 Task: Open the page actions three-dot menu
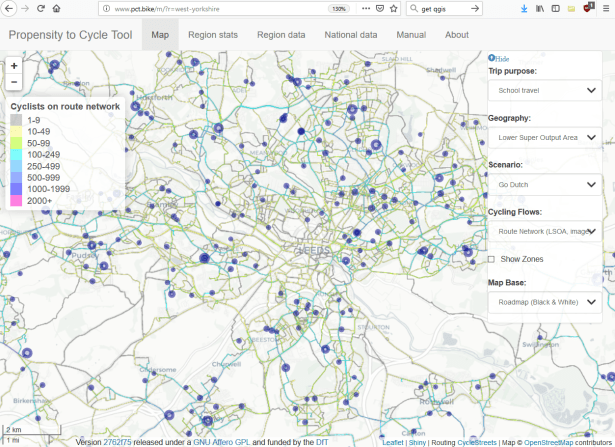tap(366, 8)
